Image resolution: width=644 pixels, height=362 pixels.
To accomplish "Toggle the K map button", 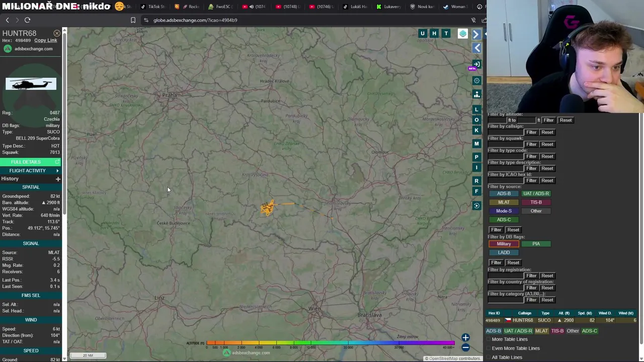I will tap(476, 130).
